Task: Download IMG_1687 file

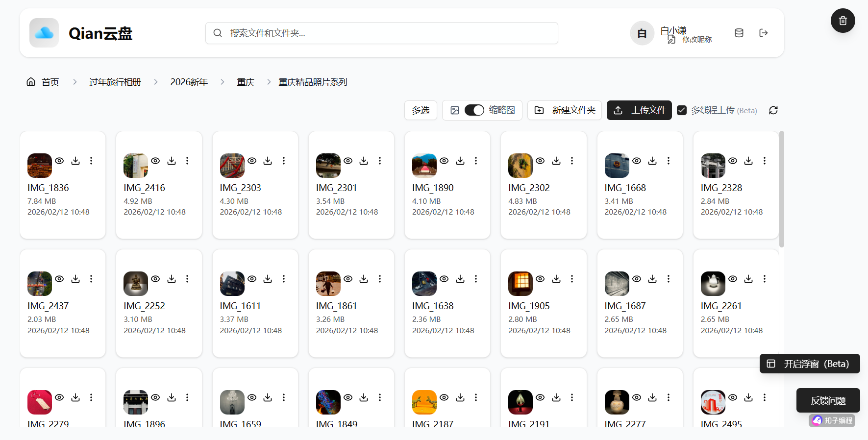Action: click(652, 279)
